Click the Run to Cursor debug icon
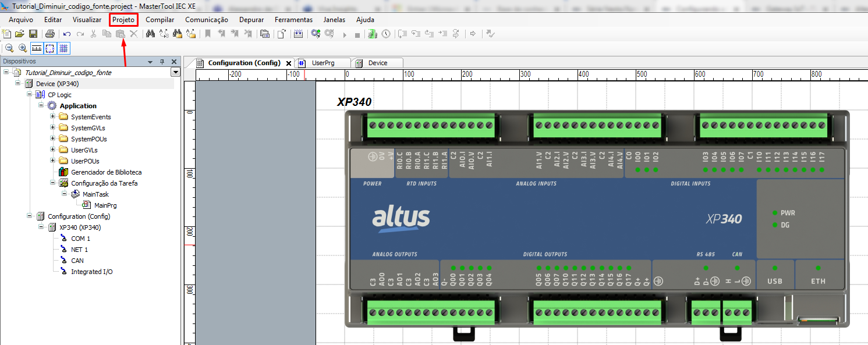This screenshot has width=868, height=345. point(442,34)
